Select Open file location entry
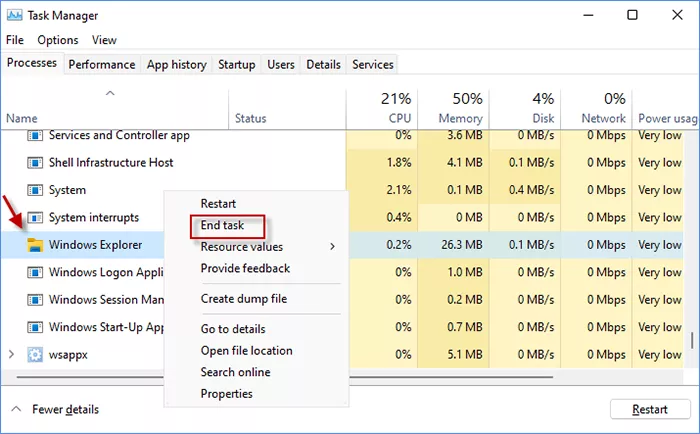This screenshot has width=700, height=434. pyautogui.click(x=246, y=351)
